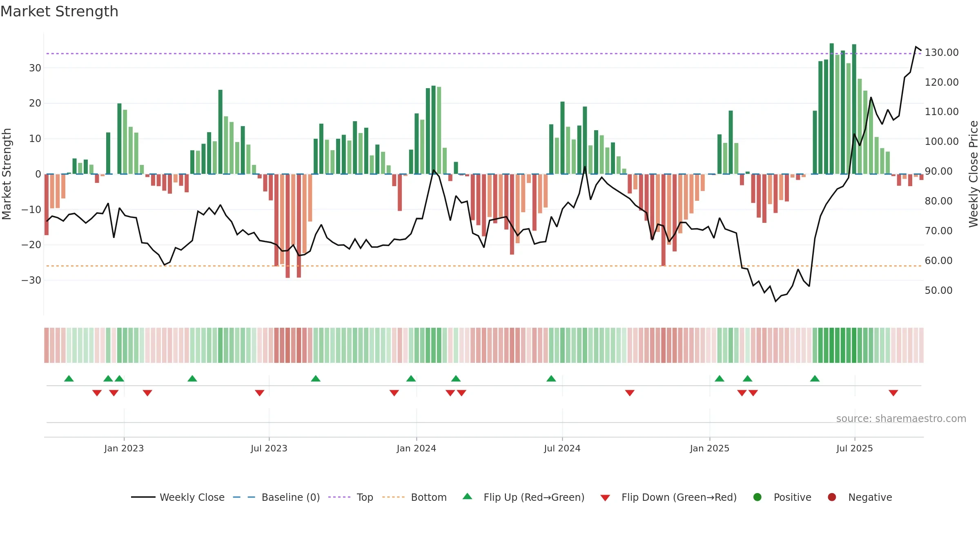
Task: Click the green Flip Up marker just before Jul 2024
Action: click(x=551, y=378)
